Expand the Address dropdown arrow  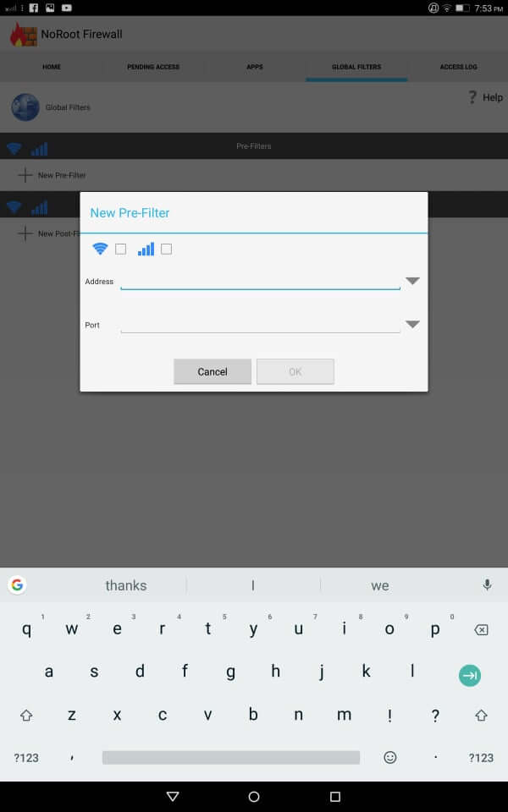point(412,281)
